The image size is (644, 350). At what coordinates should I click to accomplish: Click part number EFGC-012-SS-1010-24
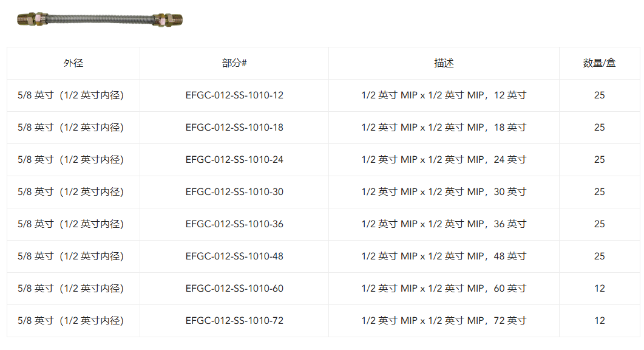[x=234, y=160]
